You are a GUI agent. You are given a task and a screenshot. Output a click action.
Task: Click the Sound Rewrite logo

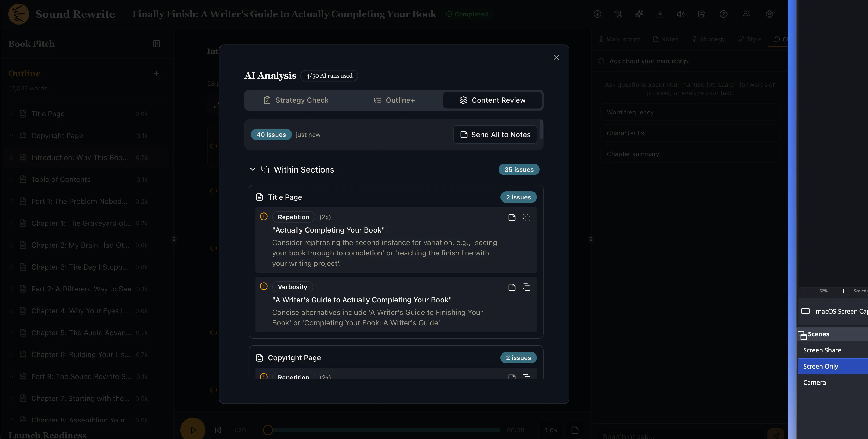point(19,14)
